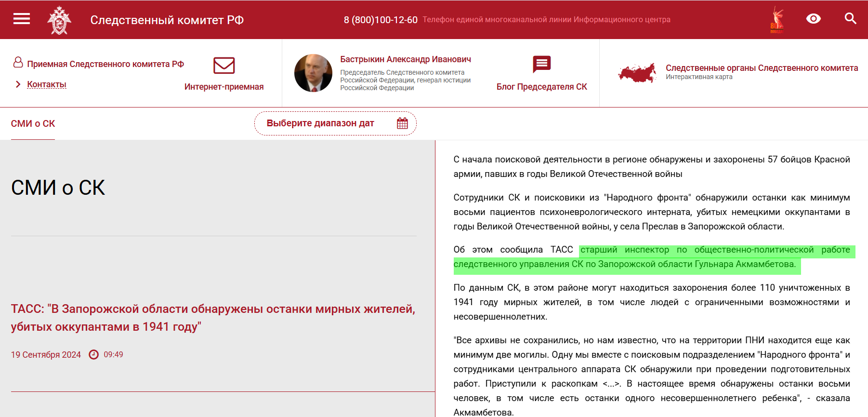The height and width of the screenshot is (417, 868).
Task: Click the calendar icon in date picker
Action: (x=402, y=123)
